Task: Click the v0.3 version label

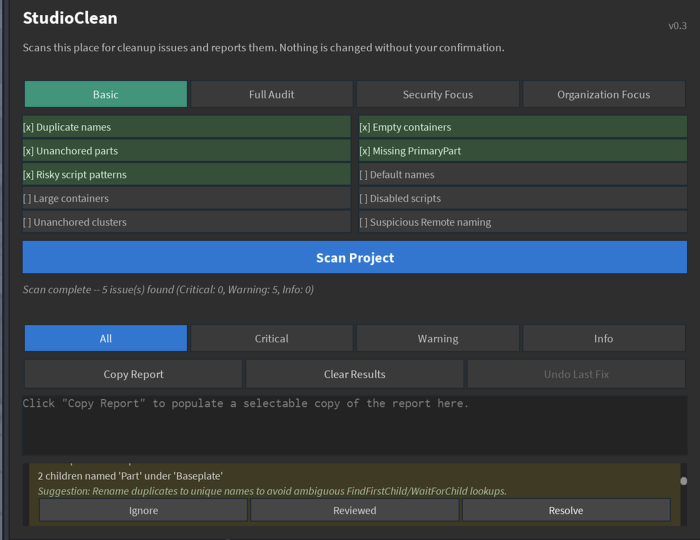Action: coord(677,25)
